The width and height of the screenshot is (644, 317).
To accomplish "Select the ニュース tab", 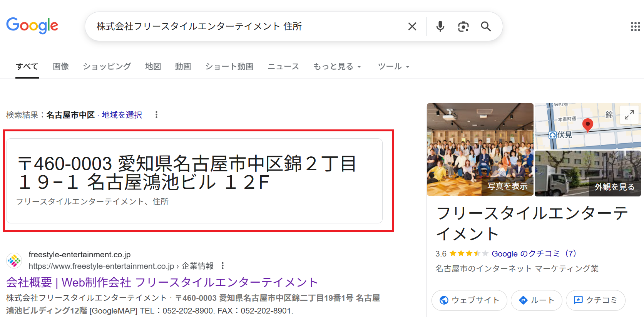I will [283, 67].
